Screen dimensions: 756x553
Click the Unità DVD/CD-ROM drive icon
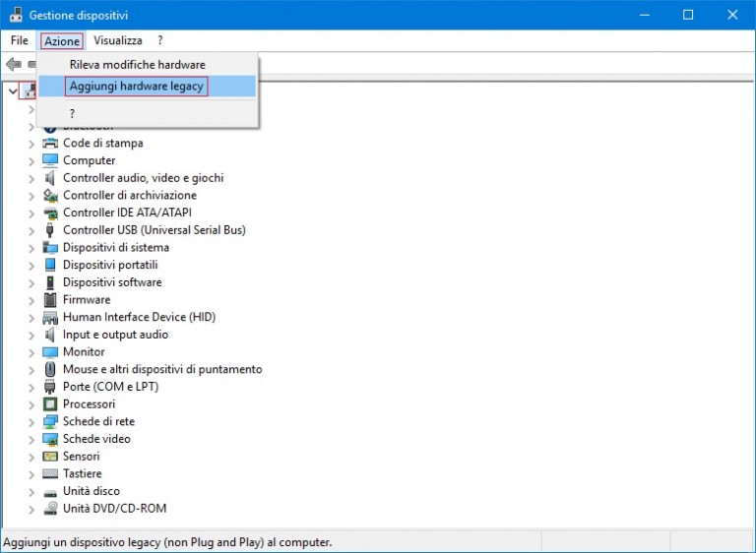51,509
